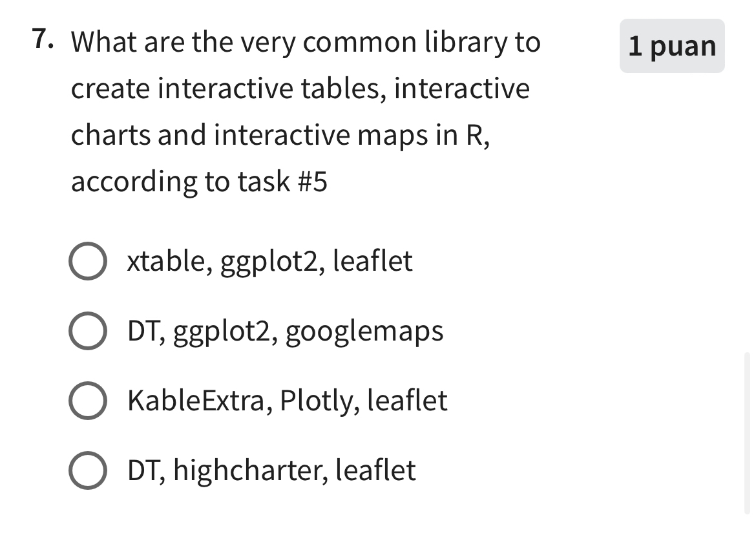Click the word "leaflet" in the first option

pyautogui.click(x=375, y=261)
